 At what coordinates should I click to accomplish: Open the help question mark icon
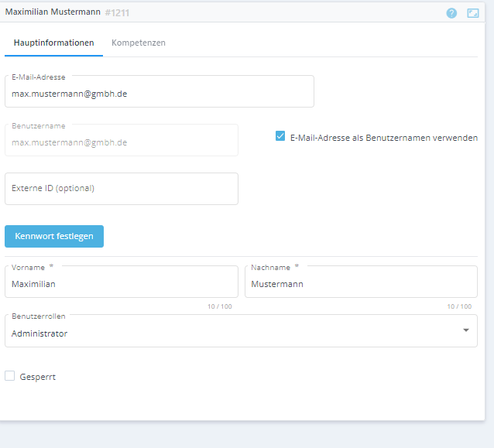451,13
